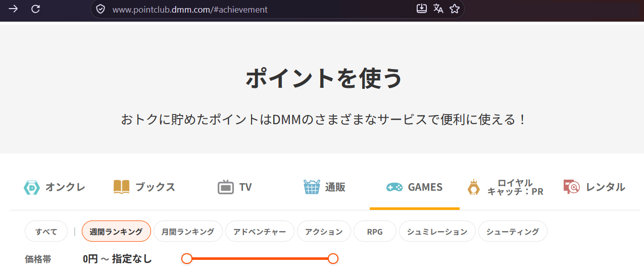
Task: Click the install app icon in address bar
Action: point(422,9)
